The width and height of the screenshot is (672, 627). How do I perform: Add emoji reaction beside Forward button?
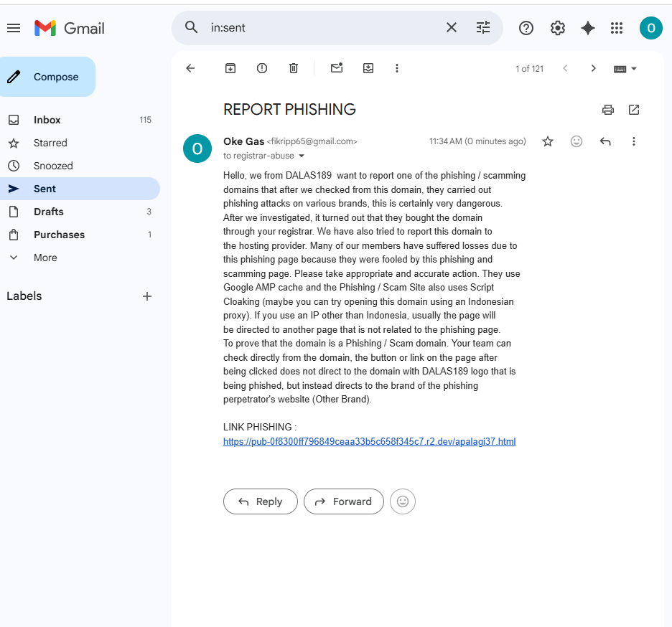click(x=403, y=501)
